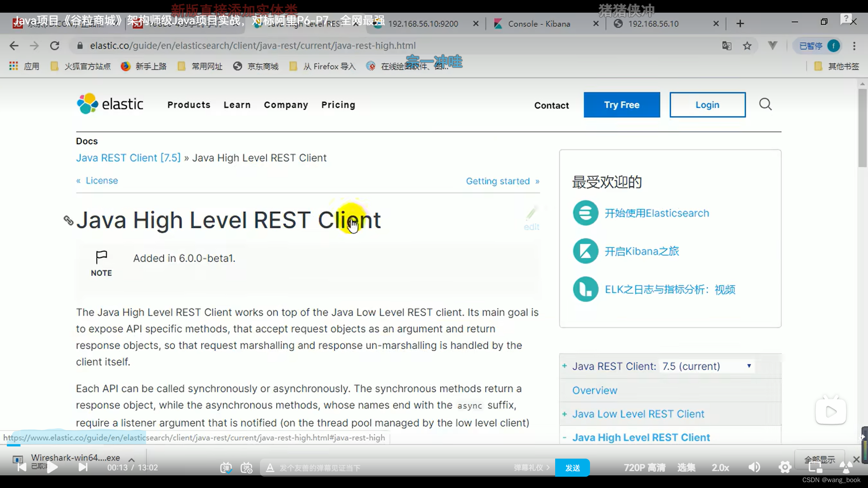Open the V-shaped extension icon
868x488 pixels.
coord(773,45)
